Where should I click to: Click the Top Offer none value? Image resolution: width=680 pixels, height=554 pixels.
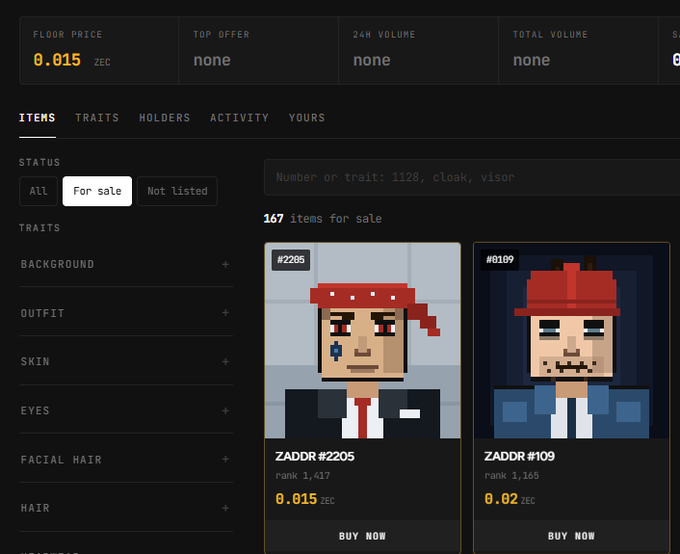pos(212,60)
